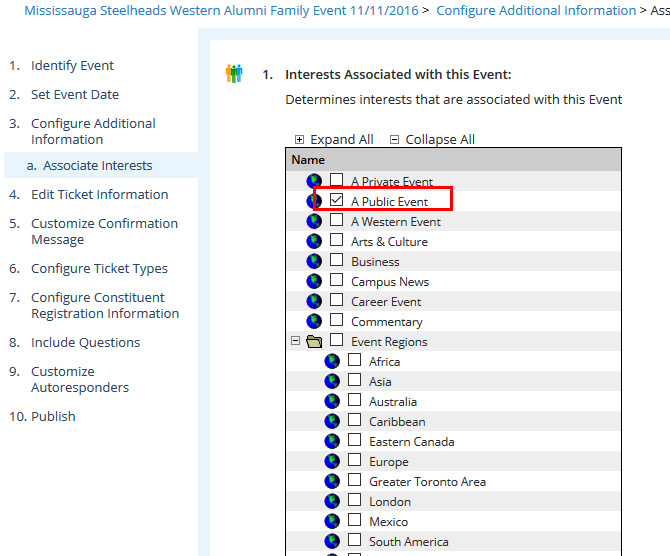Viewport: 670px width, 556px height.
Task: Click the globe icon beside Africa
Action: (x=333, y=362)
